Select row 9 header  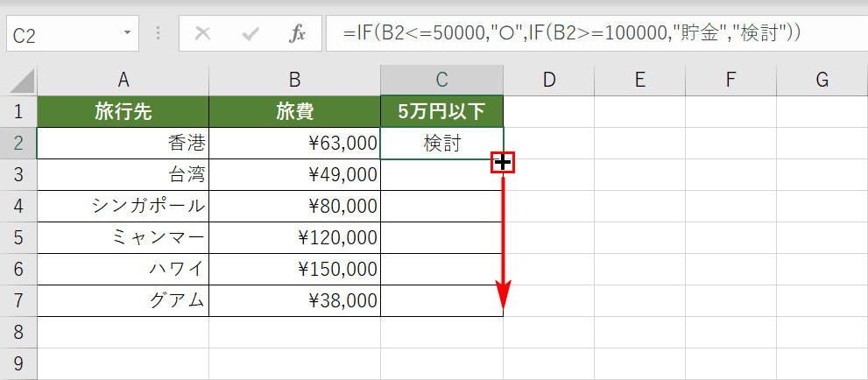coord(18,364)
